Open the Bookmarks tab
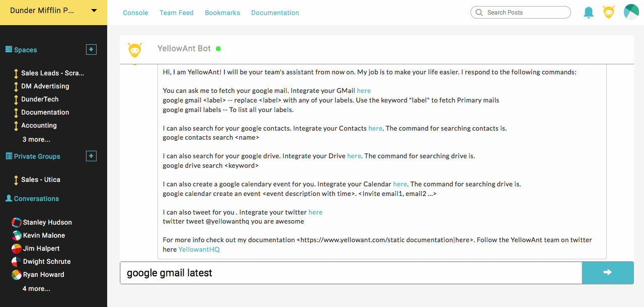This screenshot has height=307, width=644. tap(222, 13)
